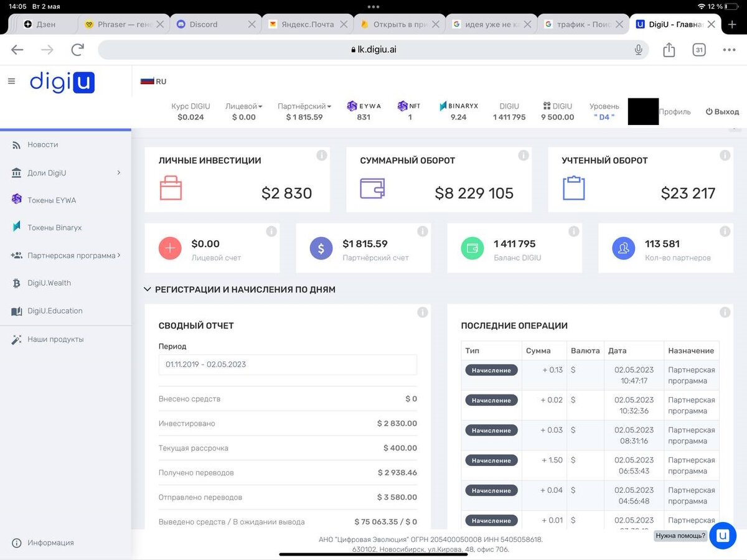This screenshot has width=747, height=560.
Task: Show open tabs counter 31
Action: coord(699,50)
